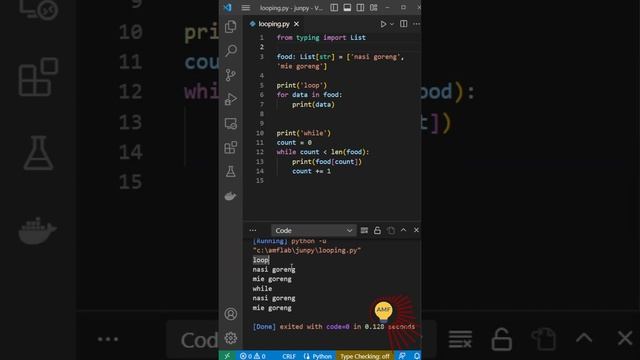The width and height of the screenshot is (640, 360).
Task: Change the CRLF end of line sequence
Action: [x=289, y=356]
